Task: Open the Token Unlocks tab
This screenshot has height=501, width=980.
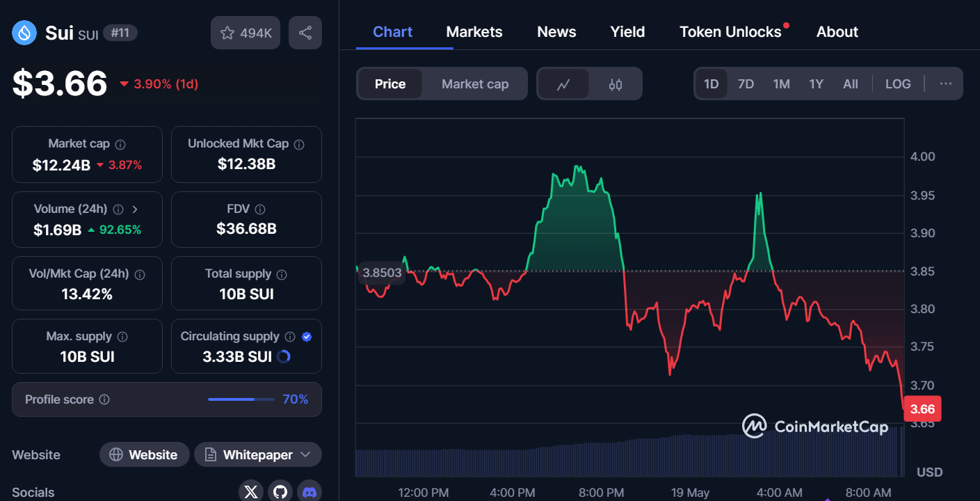Action: point(730,32)
